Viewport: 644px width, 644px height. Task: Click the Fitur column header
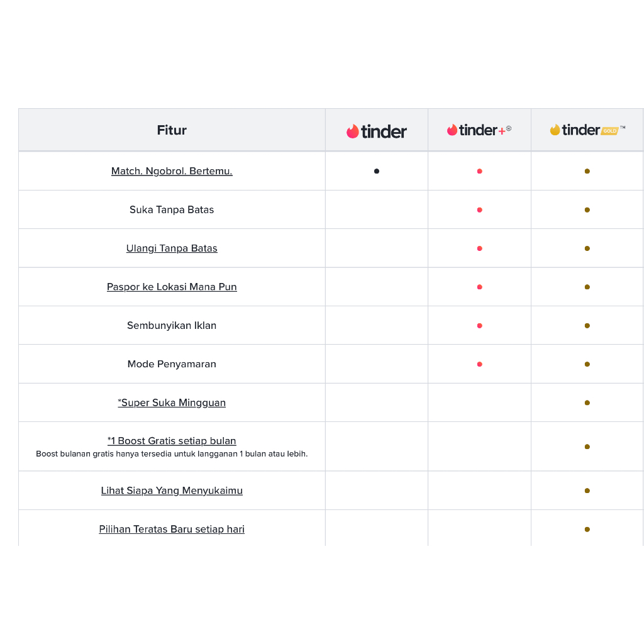click(x=172, y=130)
